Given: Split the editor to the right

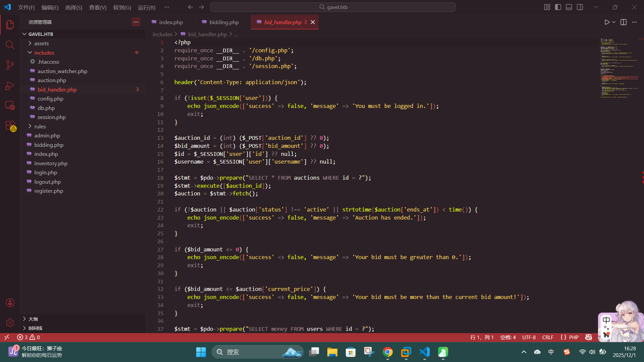Looking at the screenshot, I should coord(624,22).
